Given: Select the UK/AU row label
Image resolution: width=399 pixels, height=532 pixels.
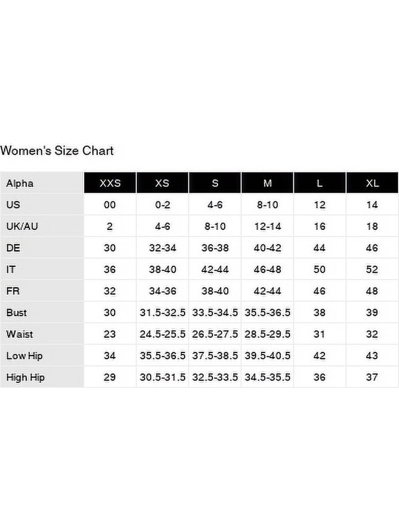Looking at the screenshot, I should [x=22, y=226].
